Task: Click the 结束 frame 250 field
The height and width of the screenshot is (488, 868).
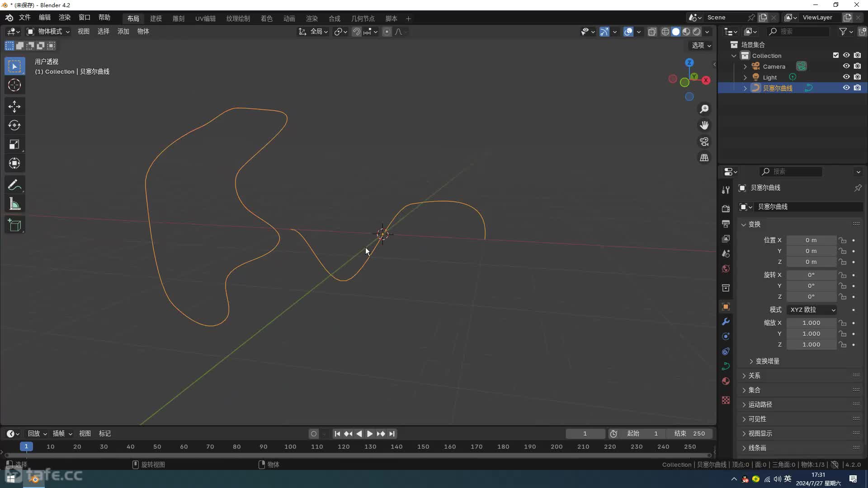Action: tap(690, 434)
